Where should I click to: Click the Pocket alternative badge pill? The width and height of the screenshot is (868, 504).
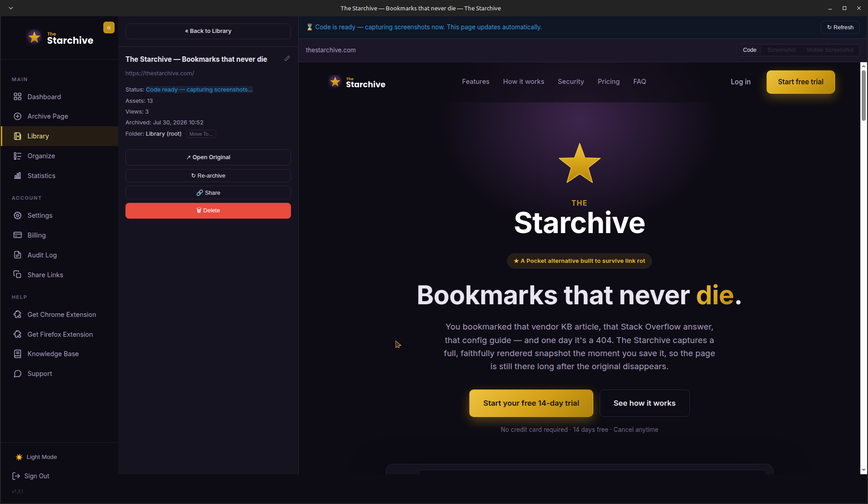pos(579,261)
